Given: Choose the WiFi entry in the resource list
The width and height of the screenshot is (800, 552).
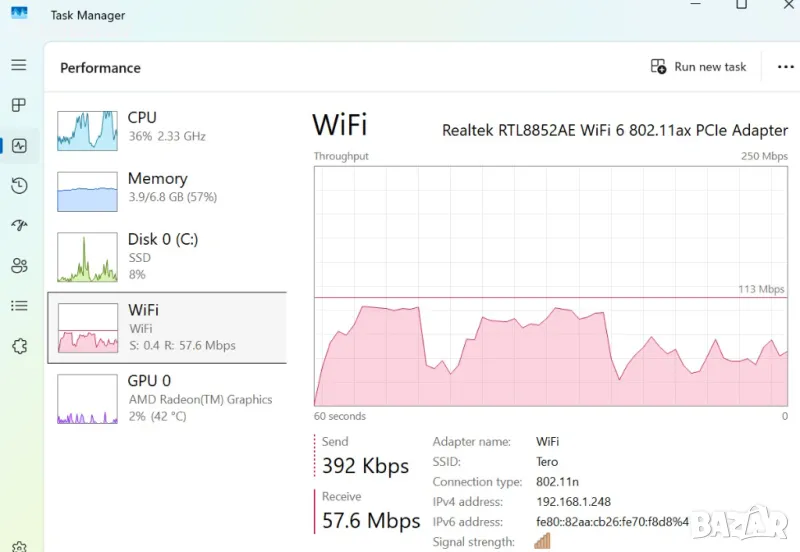Looking at the screenshot, I should pyautogui.click(x=166, y=327).
